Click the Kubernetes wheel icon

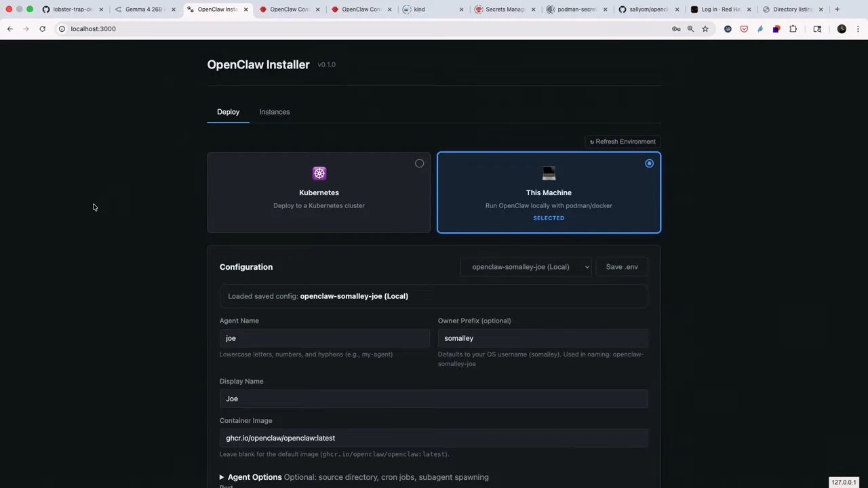(319, 174)
